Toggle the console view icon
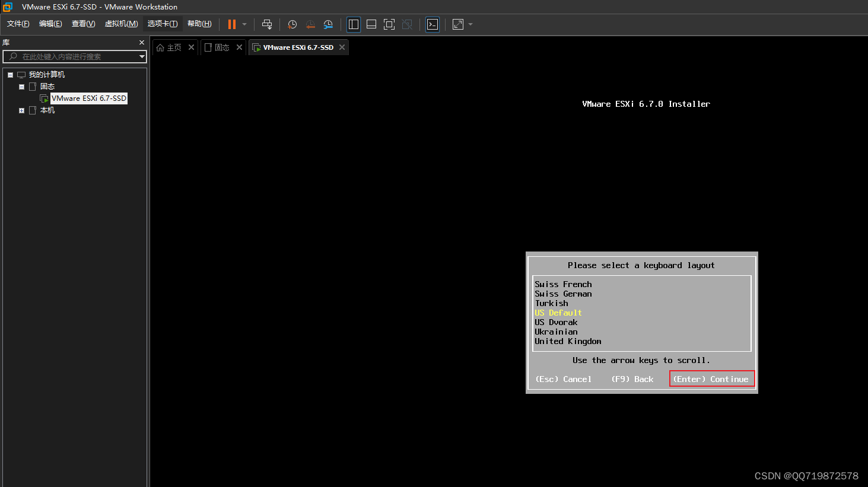 [x=433, y=24]
